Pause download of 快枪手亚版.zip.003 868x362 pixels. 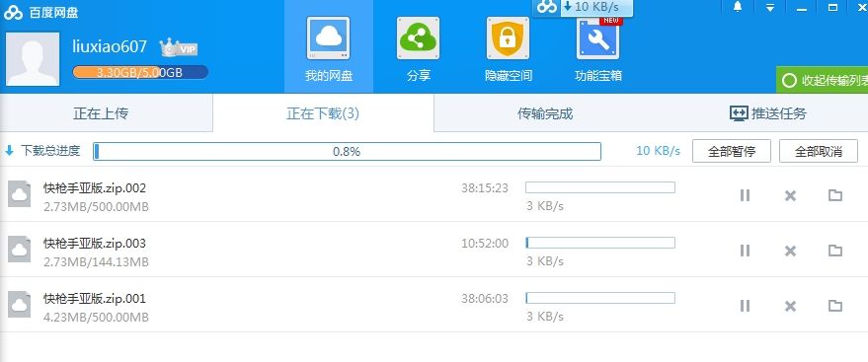[x=745, y=251]
